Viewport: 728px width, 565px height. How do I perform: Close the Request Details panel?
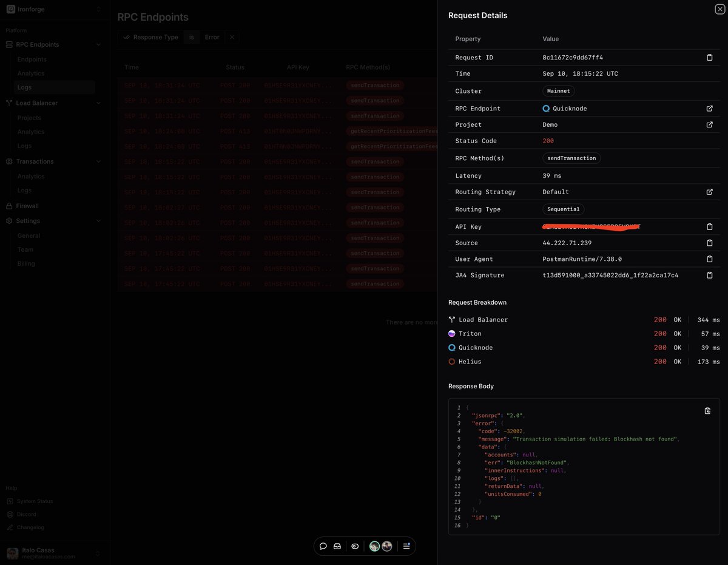720,9
